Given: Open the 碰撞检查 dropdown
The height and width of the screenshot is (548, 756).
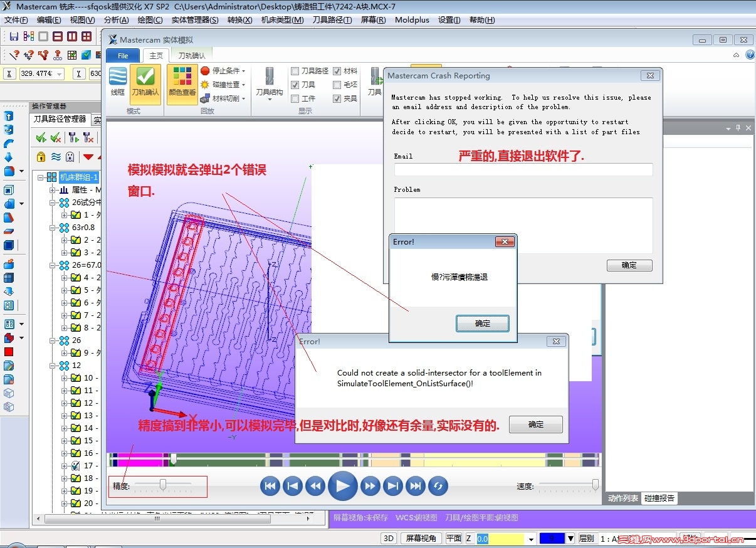Looking at the screenshot, I should 223,84.
